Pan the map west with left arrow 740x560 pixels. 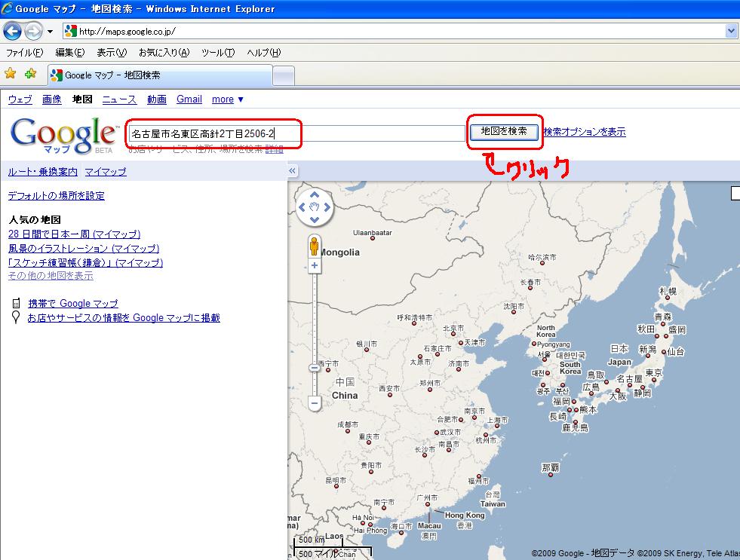(x=302, y=207)
